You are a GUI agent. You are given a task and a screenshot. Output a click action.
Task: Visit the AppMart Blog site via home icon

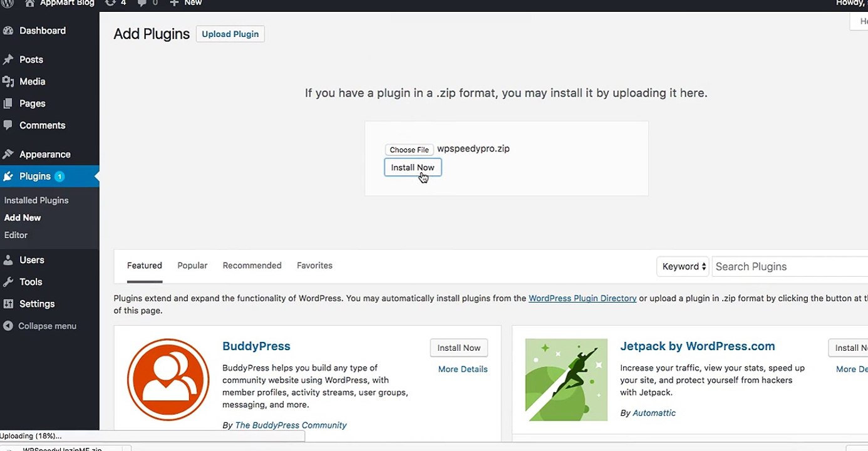point(29,3)
